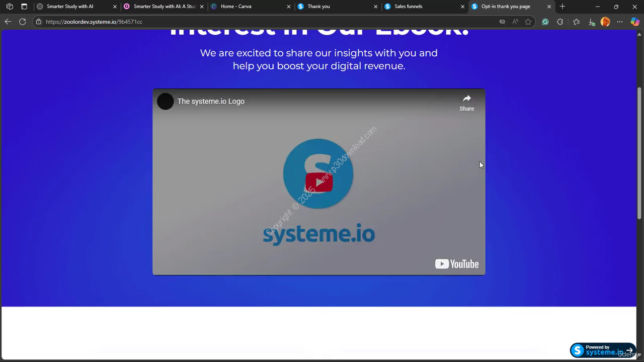This screenshot has width=644, height=362.
Task: View site information lock icon
Action: click(x=38, y=22)
